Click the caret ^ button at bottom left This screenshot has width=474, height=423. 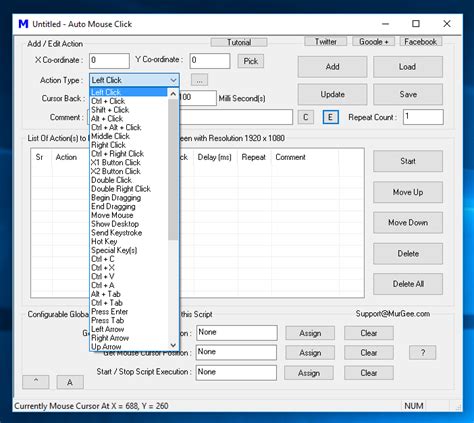[x=36, y=382]
